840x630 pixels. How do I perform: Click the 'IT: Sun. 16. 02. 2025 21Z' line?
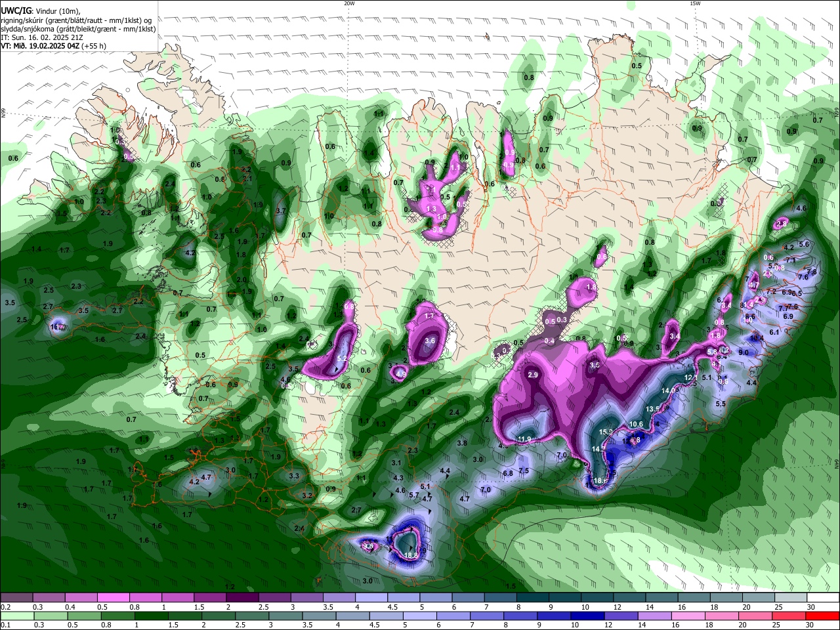41,37
